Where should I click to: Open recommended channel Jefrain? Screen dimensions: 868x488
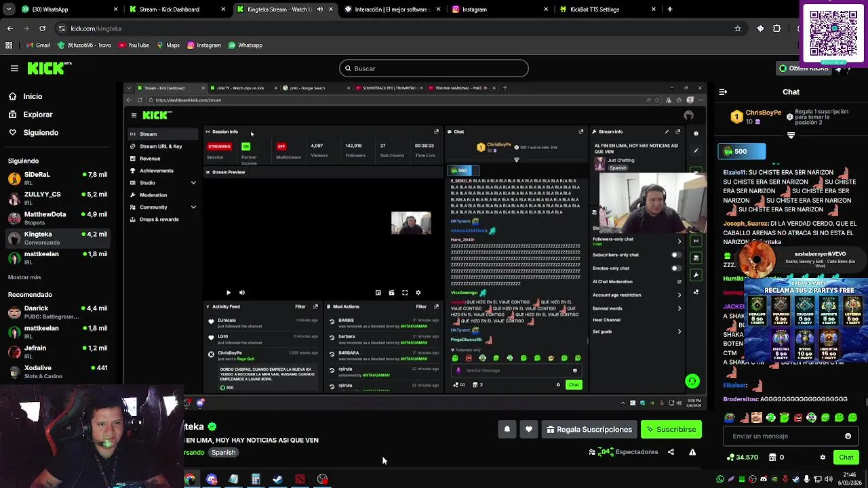point(58,352)
